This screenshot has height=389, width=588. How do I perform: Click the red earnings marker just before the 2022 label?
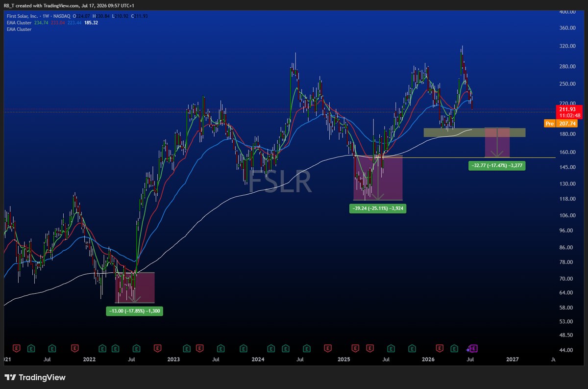[x=75, y=349]
